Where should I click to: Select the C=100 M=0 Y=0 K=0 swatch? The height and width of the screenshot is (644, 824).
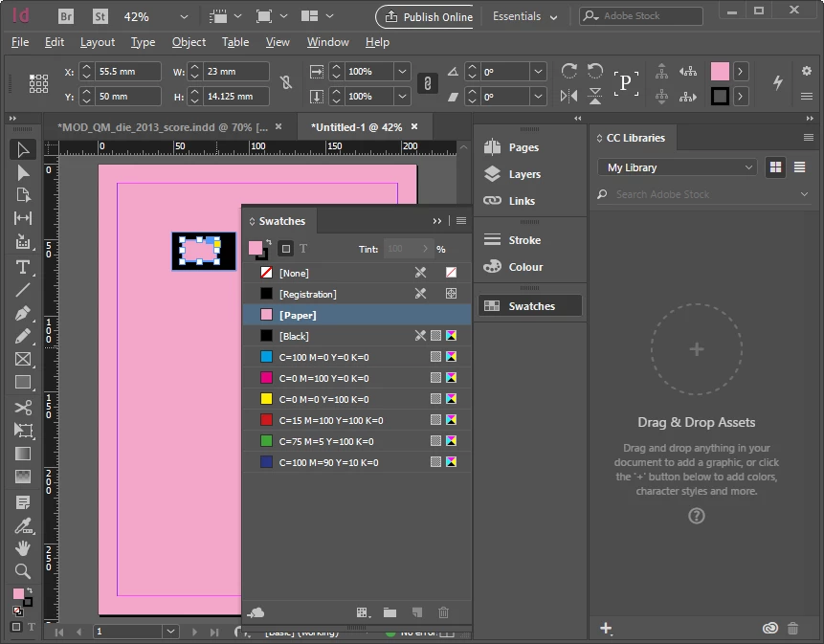[x=357, y=357]
